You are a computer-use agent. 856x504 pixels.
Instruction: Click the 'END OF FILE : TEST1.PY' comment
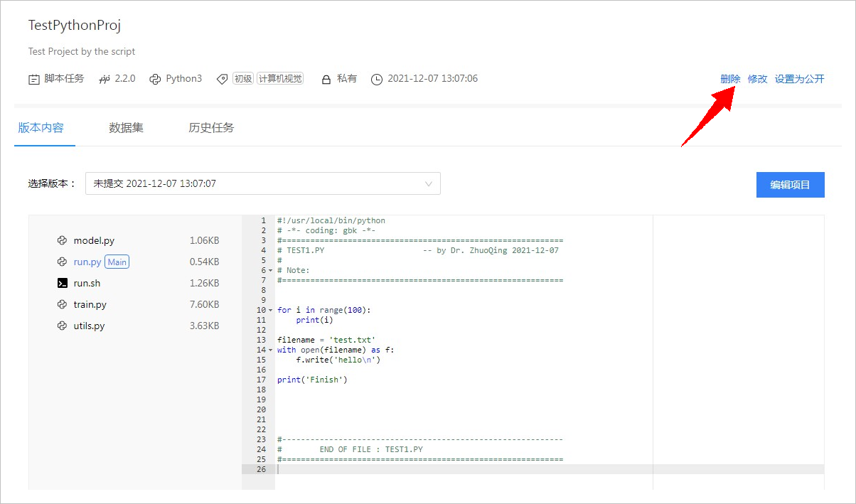[x=371, y=449]
